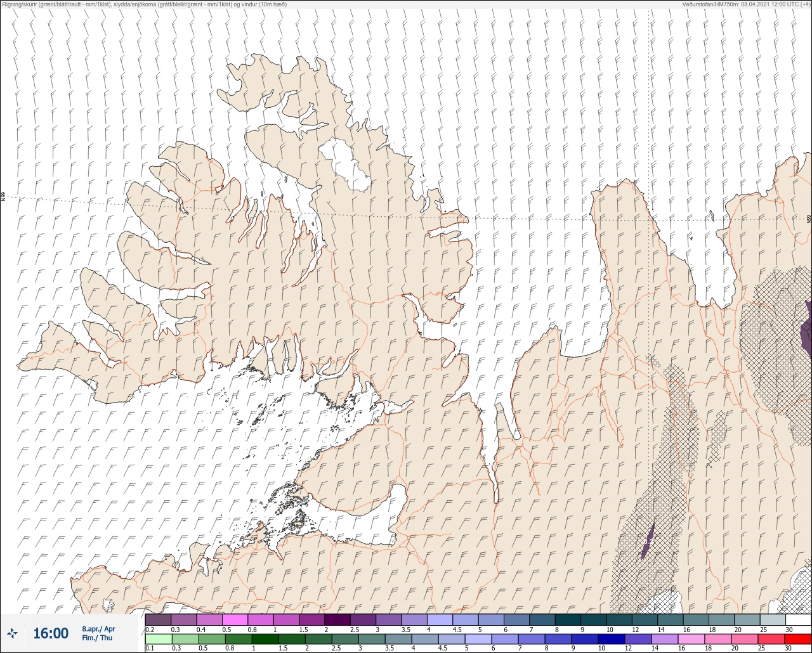Select the steel blue 6 swatch, upper legend row

(x=516, y=619)
